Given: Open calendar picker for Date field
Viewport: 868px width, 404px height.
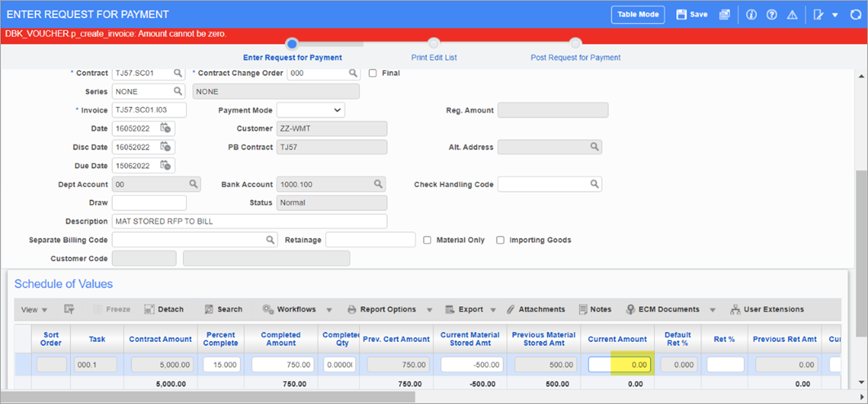Looking at the screenshot, I should point(165,128).
